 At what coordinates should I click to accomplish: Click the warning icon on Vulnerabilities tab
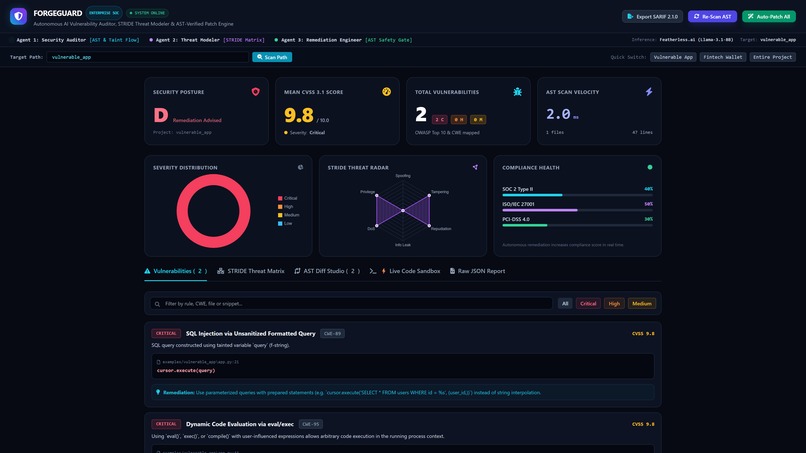148,271
